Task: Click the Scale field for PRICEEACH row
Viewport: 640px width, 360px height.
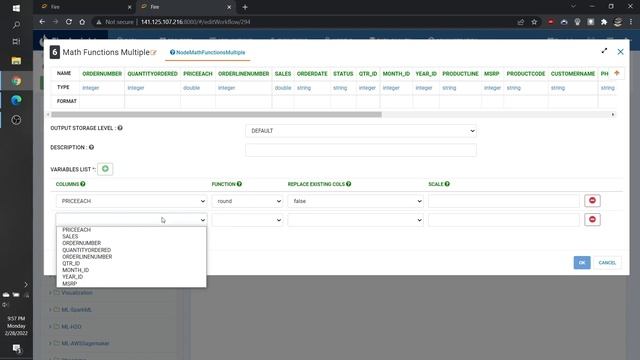Action: click(x=504, y=201)
